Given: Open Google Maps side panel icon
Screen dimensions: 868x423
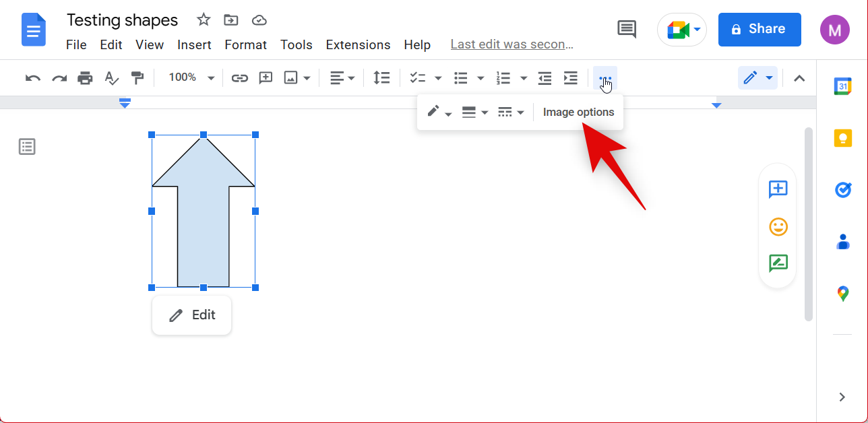Looking at the screenshot, I should point(842,294).
